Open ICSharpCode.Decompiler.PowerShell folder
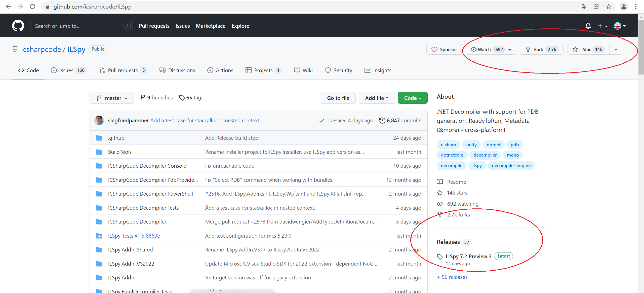This screenshot has width=644, height=293. click(x=150, y=194)
